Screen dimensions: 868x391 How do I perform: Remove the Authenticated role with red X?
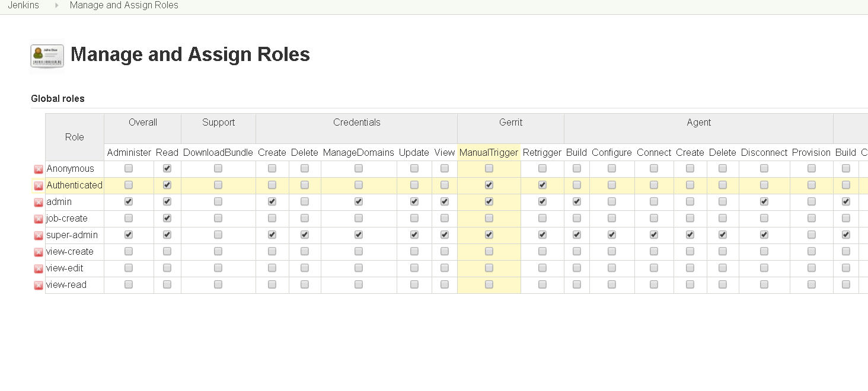pos(39,186)
